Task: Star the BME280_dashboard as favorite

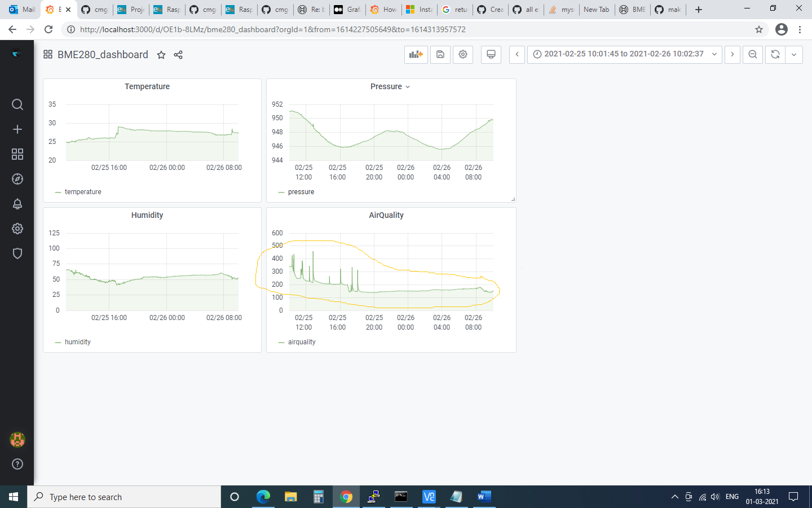Action: [161, 55]
